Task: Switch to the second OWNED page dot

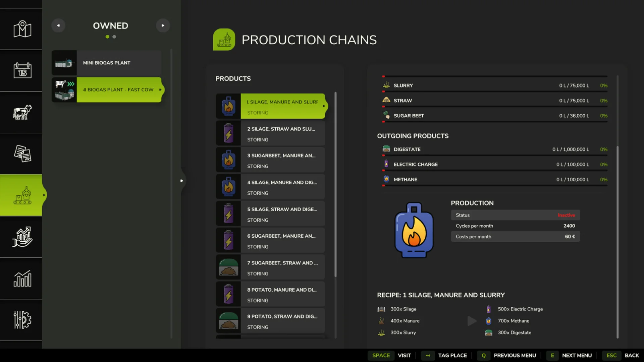Action: click(x=114, y=37)
